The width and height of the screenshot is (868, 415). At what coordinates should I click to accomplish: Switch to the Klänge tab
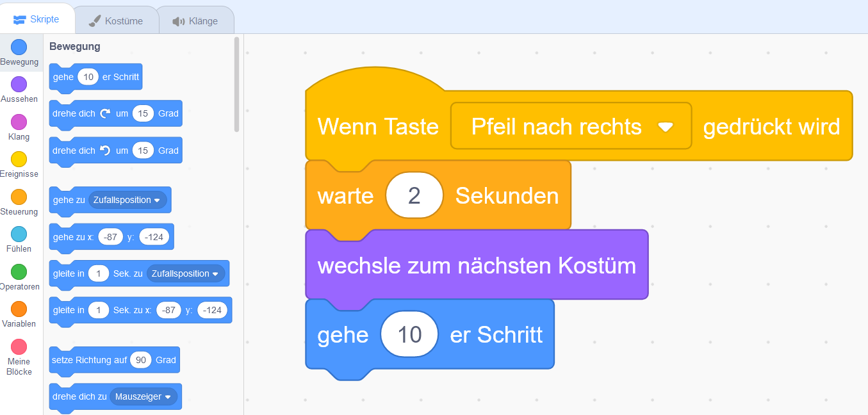click(x=195, y=21)
